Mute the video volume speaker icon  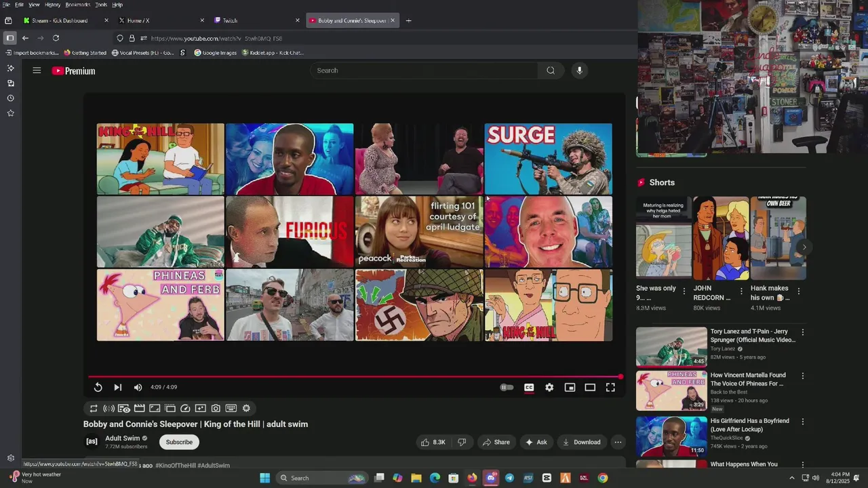click(138, 387)
